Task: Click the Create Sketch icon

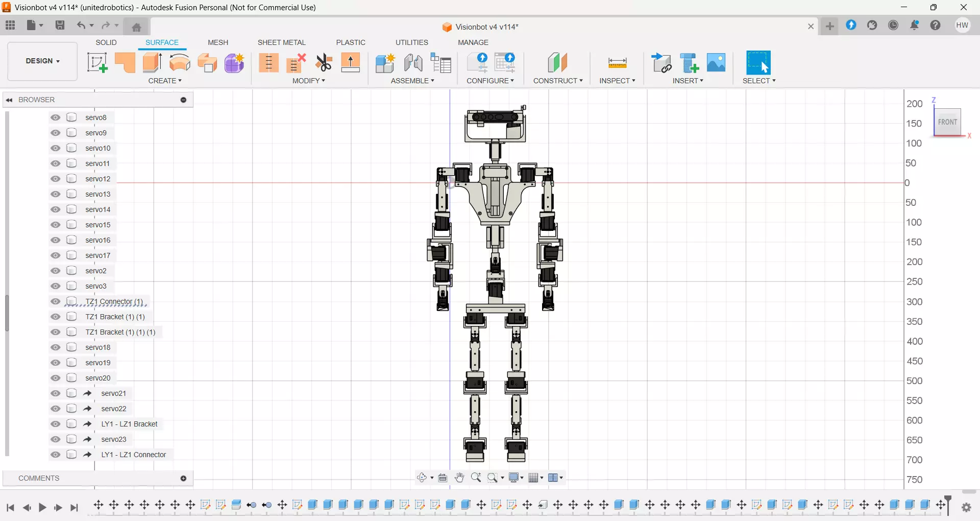Action: [x=97, y=63]
